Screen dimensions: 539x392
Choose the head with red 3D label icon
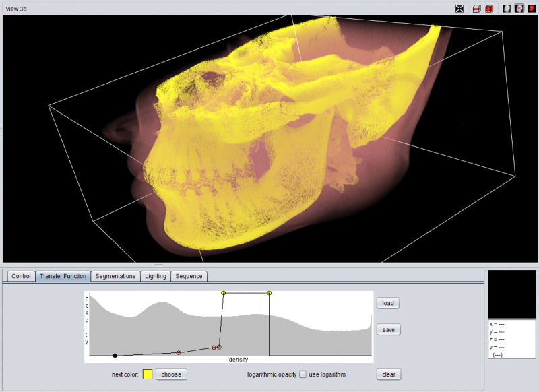pyautogui.click(x=519, y=9)
